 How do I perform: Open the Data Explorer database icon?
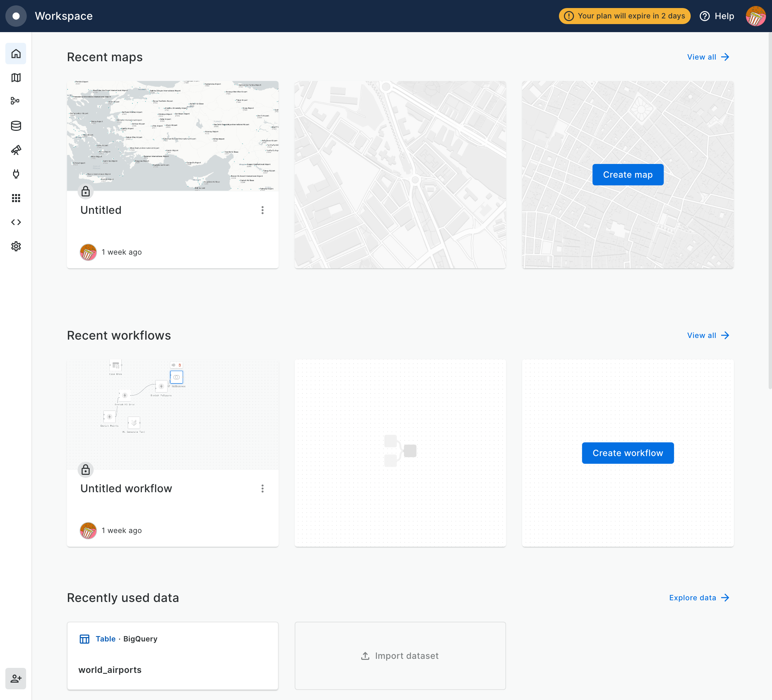tap(16, 126)
